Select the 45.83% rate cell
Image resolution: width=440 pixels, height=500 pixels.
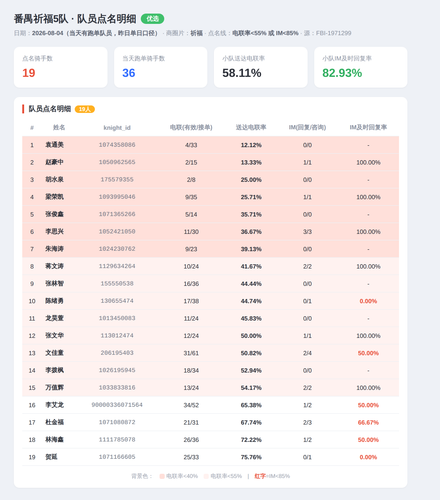coord(251,318)
